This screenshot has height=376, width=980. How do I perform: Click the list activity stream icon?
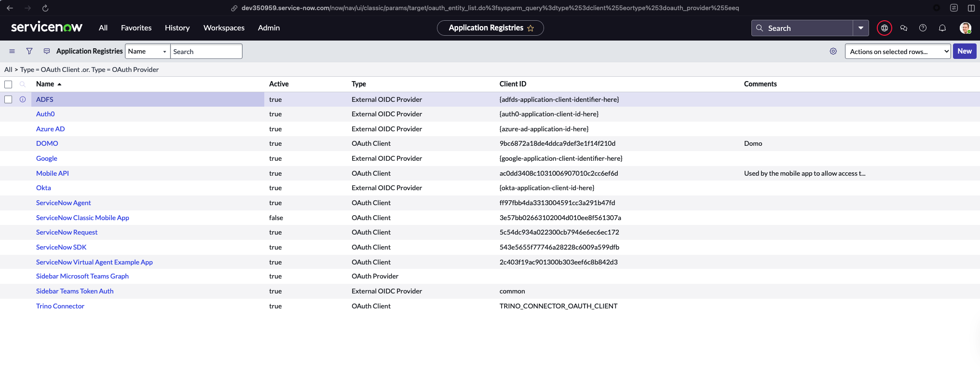47,51
